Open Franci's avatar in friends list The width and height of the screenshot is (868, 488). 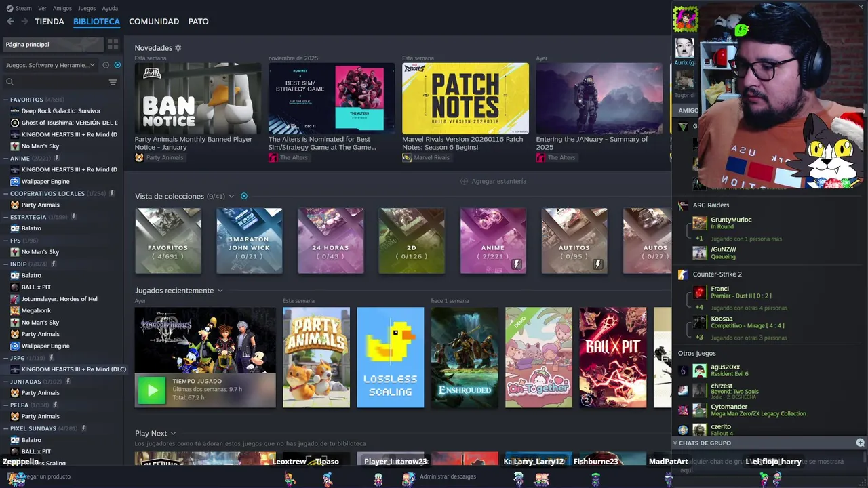tap(699, 292)
